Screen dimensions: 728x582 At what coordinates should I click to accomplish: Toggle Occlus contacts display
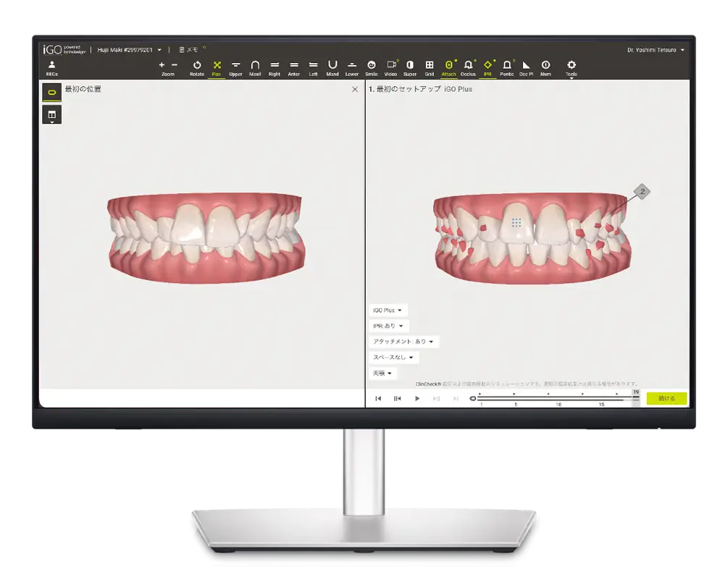(468, 68)
